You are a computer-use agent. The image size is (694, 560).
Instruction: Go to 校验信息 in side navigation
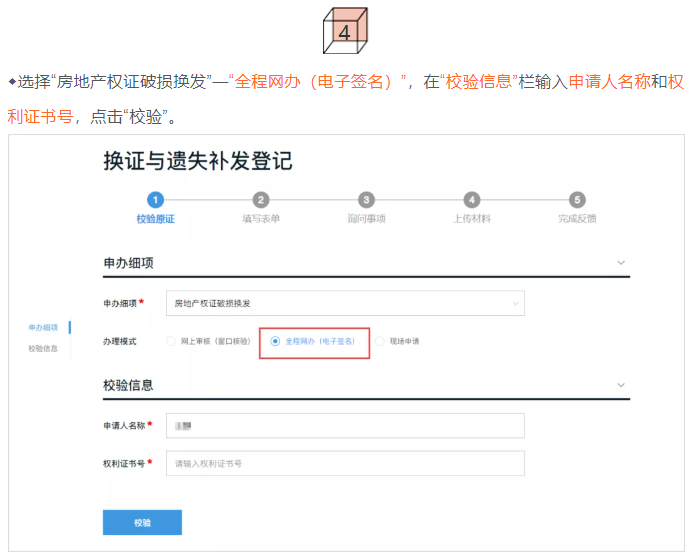click(43, 348)
